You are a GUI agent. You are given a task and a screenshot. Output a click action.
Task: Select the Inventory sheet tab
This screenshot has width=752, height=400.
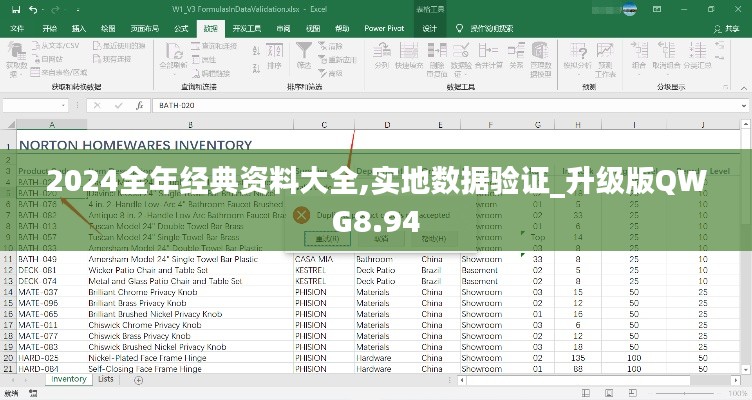pos(69,379)
